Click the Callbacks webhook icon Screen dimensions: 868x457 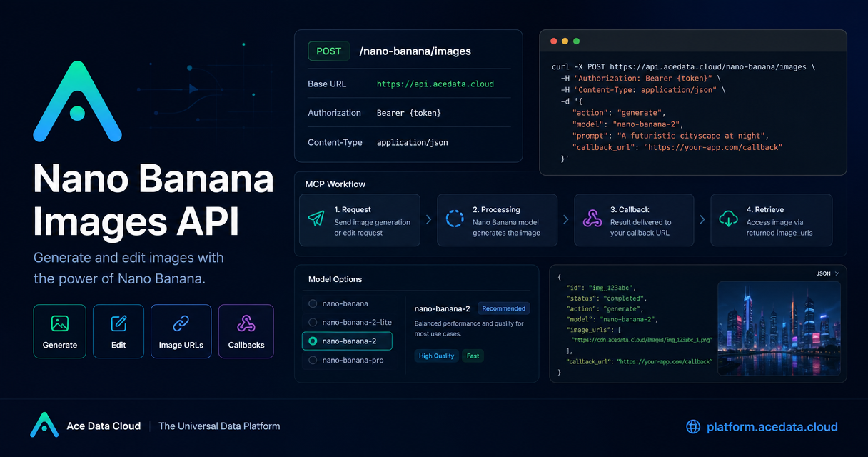click(x=246, y=323)
